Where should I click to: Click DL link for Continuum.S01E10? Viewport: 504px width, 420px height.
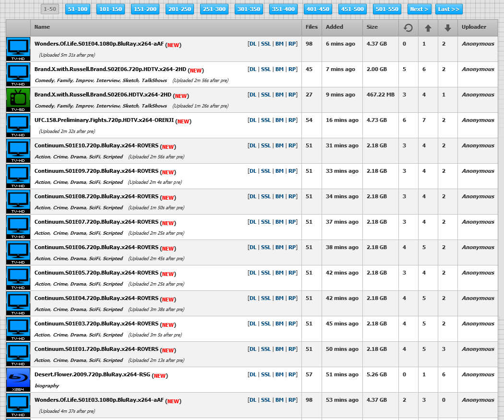(x=252, y=145)
